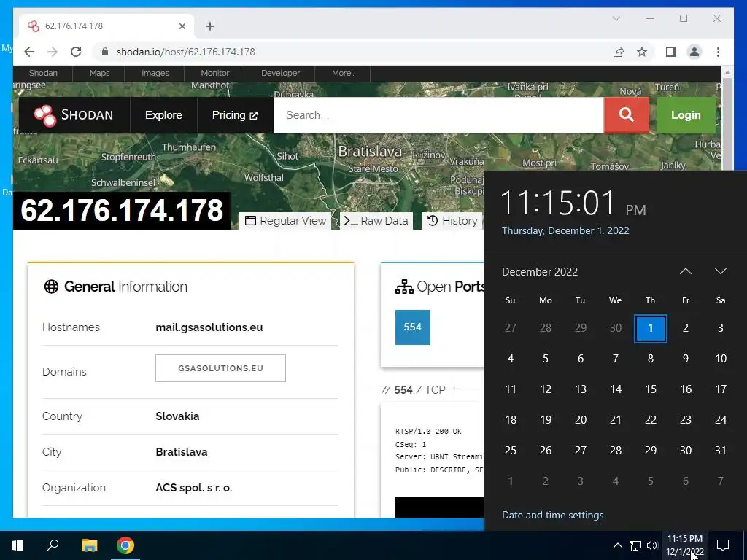
Task: Click the 62.176.174.178 IP heading
Action: coord(122,211)
